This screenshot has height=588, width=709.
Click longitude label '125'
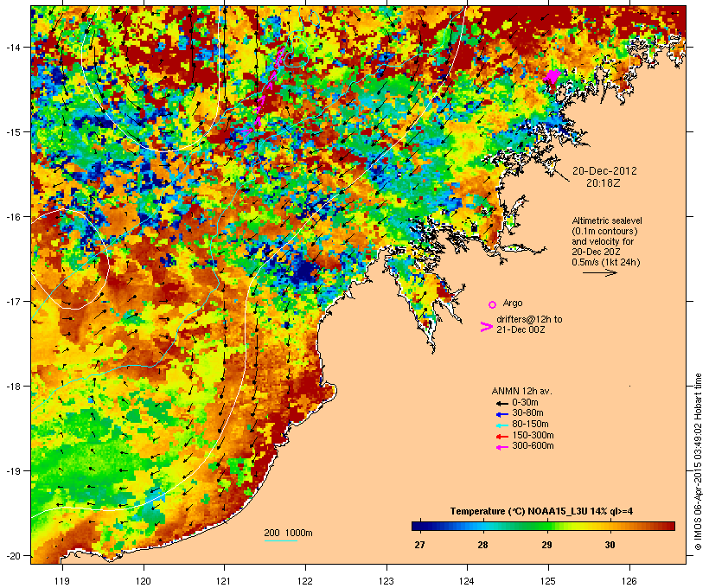[548, 581]
